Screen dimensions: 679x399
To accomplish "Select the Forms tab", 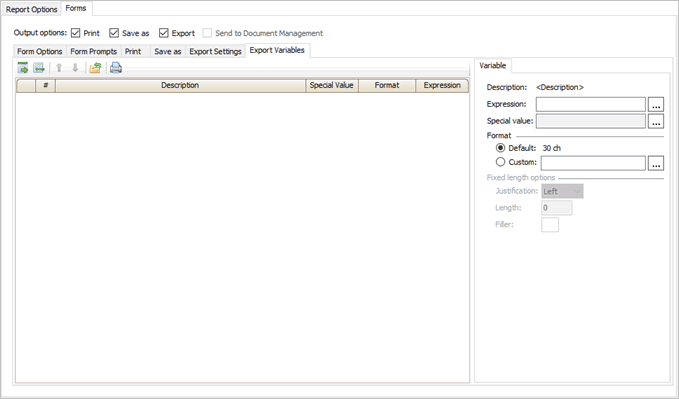I will click(x=76, y=8).
